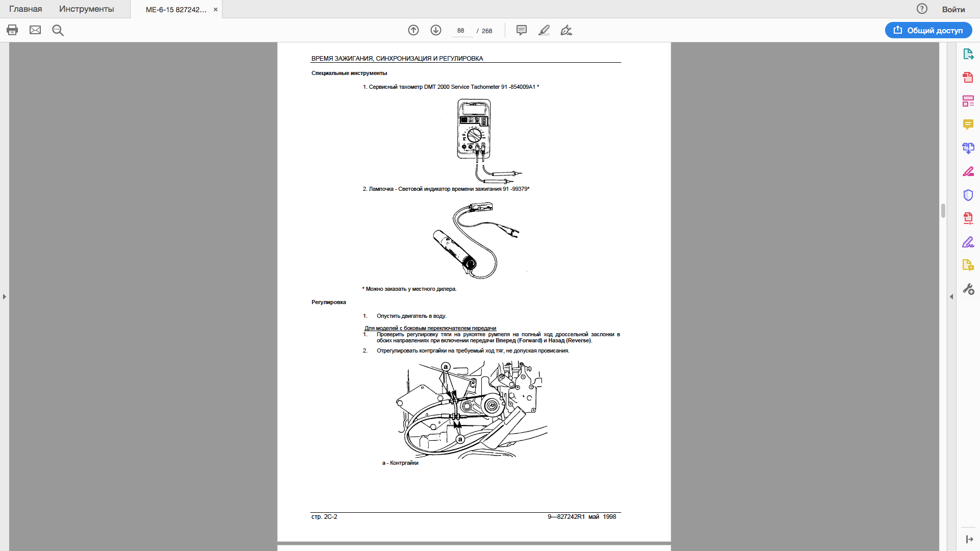Open the more tools wrench icon
This screenshot has width=980, height=551.
(x=968, y=289)
